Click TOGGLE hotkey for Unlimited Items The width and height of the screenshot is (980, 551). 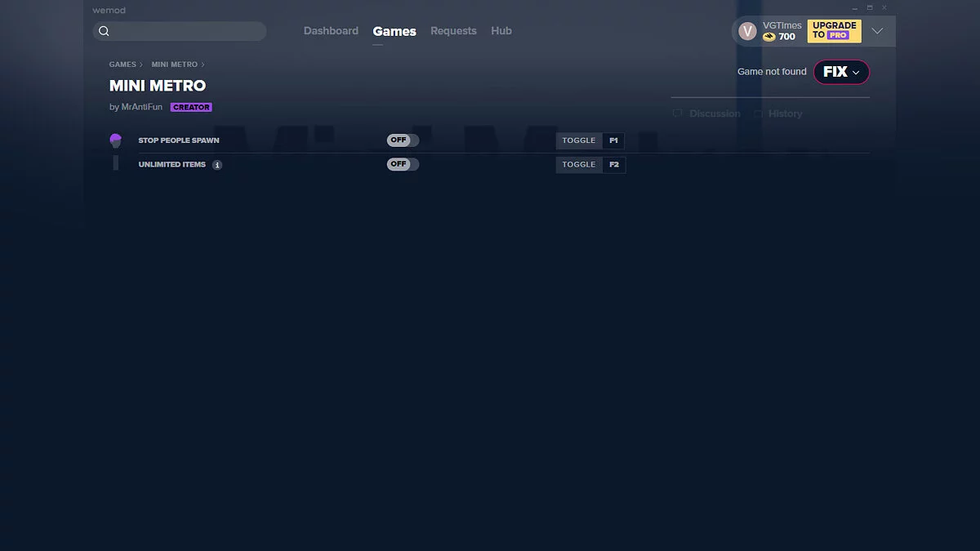click(579, 164)
